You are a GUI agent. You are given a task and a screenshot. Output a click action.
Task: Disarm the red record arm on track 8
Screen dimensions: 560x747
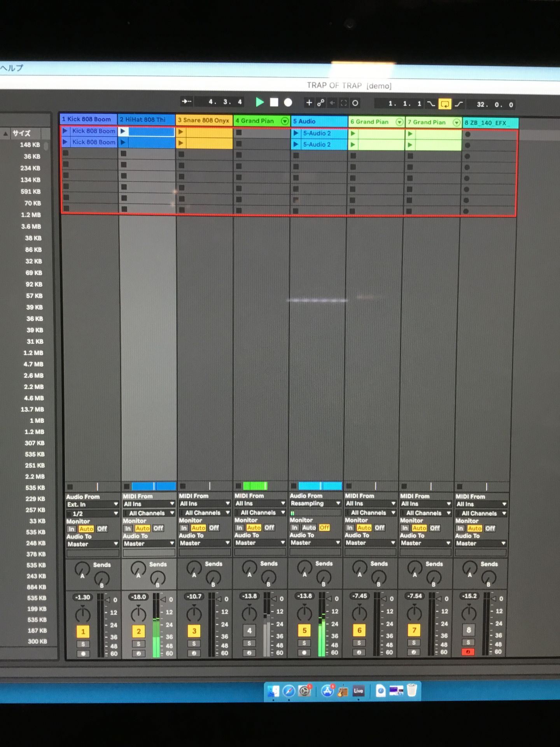coord(468,652)
